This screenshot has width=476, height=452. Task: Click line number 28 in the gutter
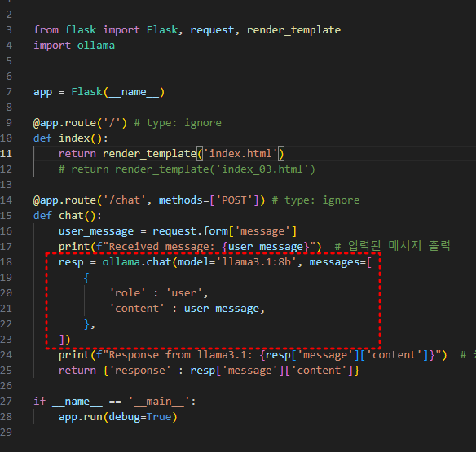pyautogui.click(x=7, y=416)
